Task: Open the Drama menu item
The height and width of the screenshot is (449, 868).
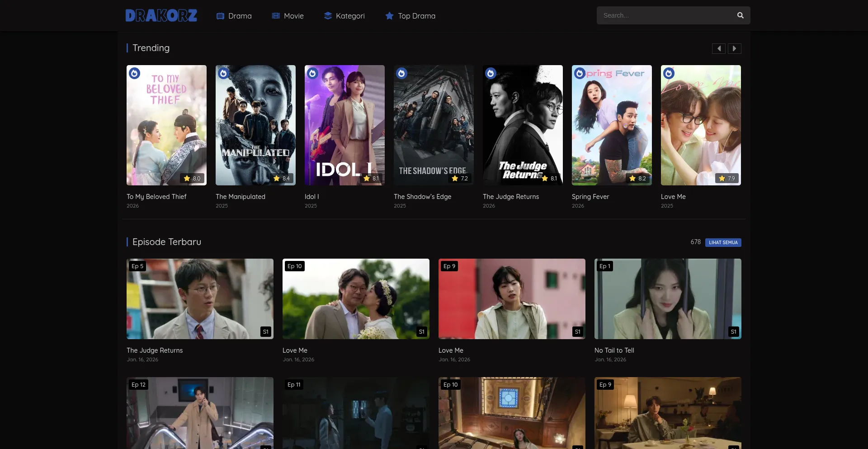Action: (234, 16)
